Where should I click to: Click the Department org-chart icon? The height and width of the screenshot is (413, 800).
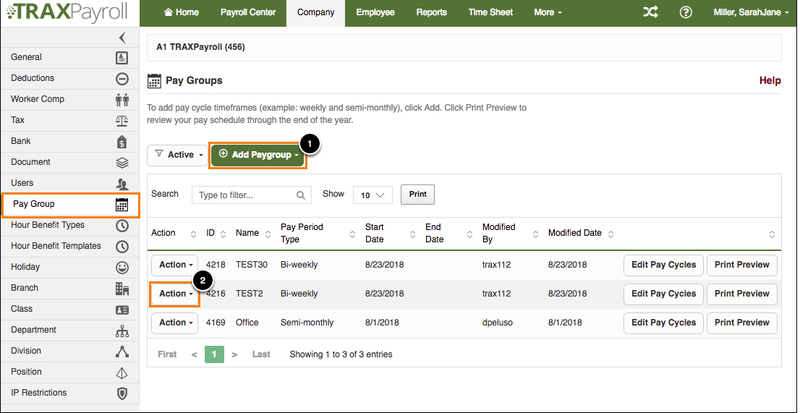(122, 331)
